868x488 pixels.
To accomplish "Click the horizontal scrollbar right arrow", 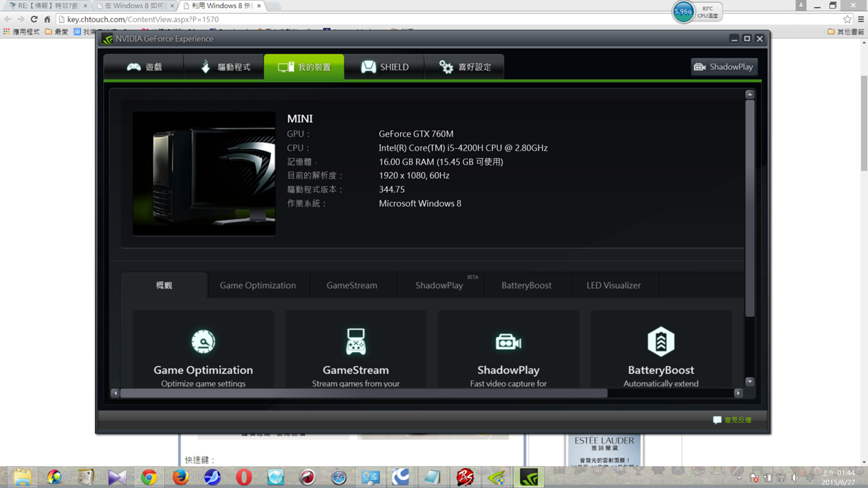I will point(739,393).
